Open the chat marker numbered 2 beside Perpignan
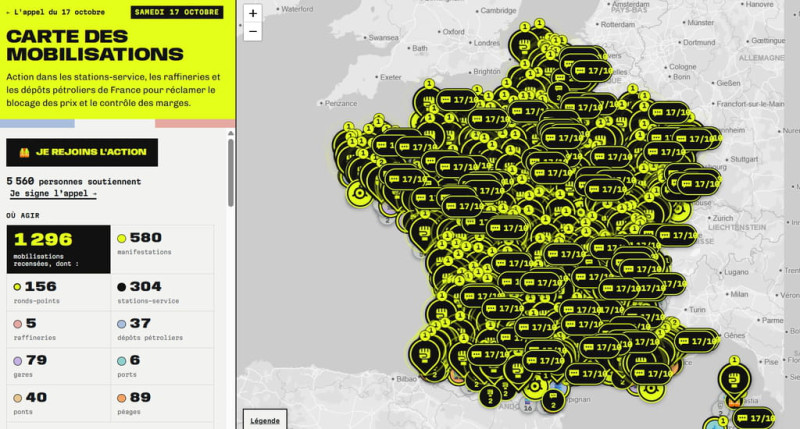The width and height of the screenshot is (800, 429). click(553, 399)
